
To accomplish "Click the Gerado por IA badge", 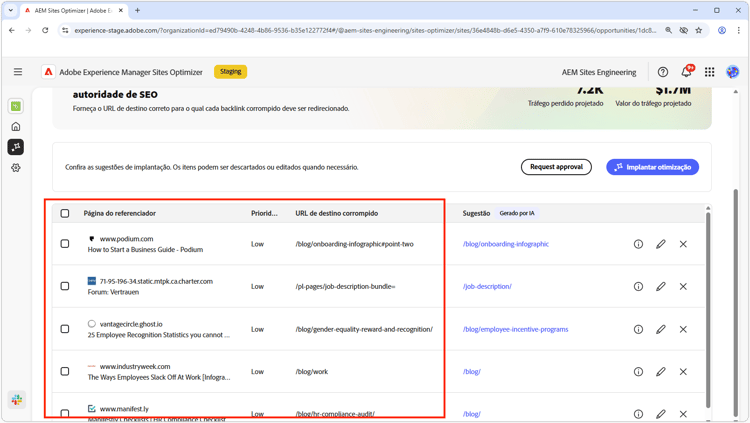I will click(517, 213).
